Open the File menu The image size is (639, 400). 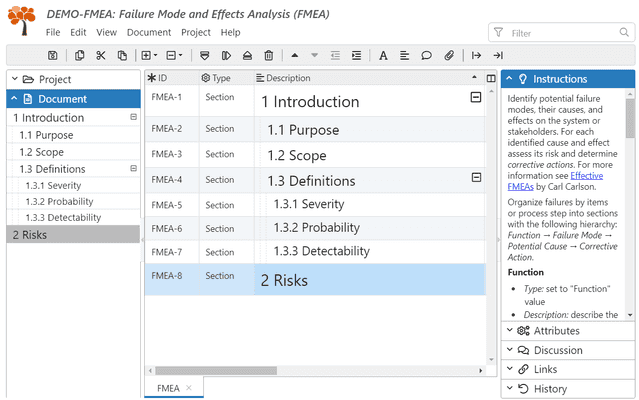coord(53,32)
